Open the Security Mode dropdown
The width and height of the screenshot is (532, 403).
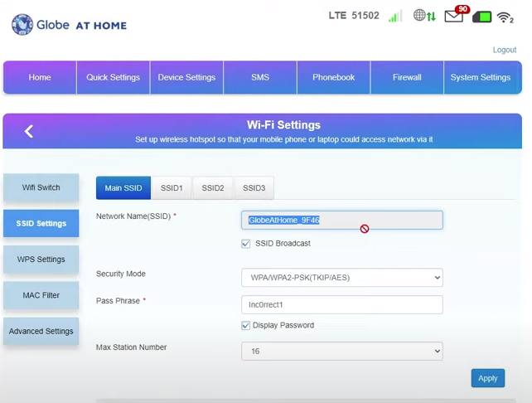(341, 278)
